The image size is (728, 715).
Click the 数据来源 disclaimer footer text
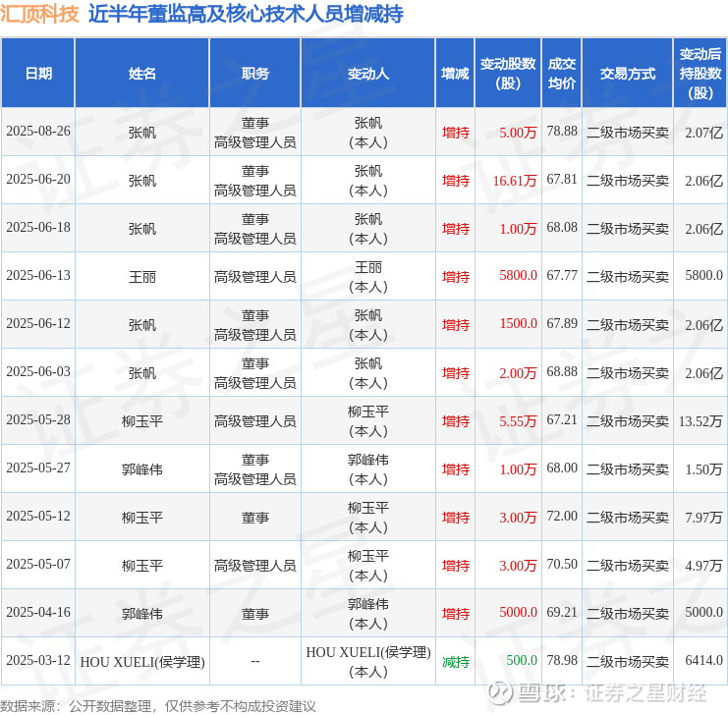[158, 706]
